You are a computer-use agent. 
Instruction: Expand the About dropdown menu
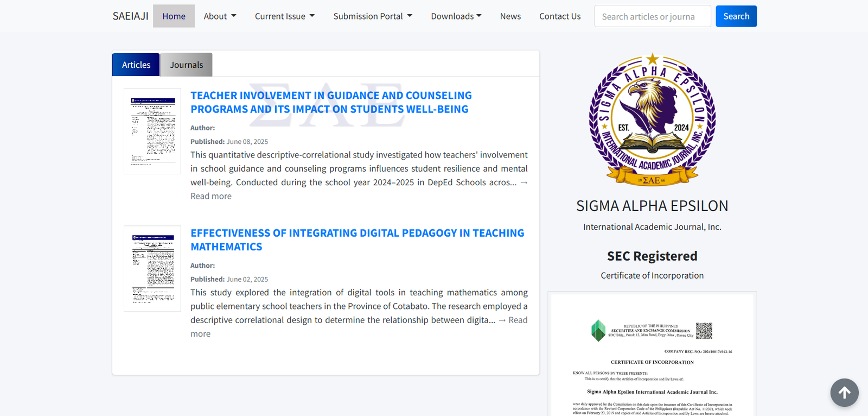point(220,16)
